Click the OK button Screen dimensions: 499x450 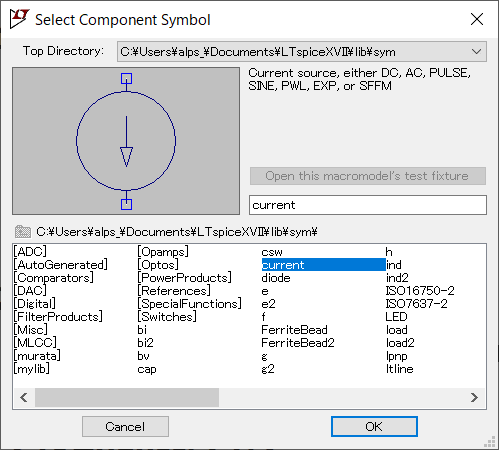click(374, 426)
